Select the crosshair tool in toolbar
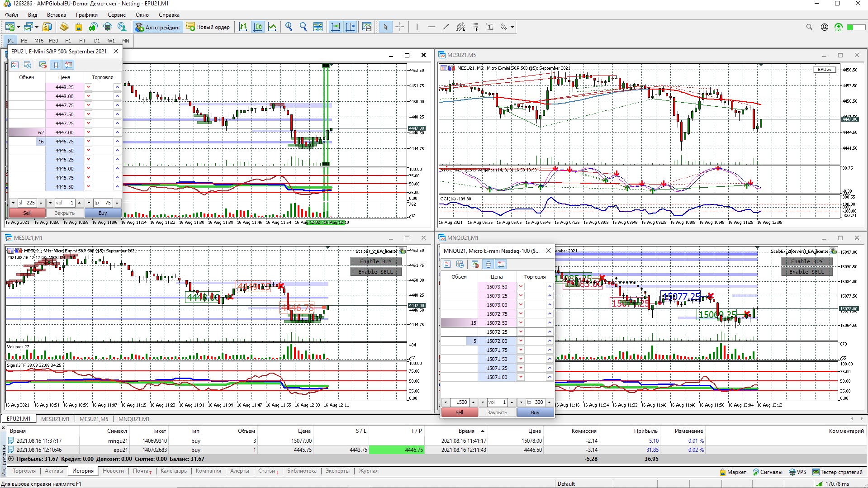This screenshot has width=868, height=488. click(400, 27)
